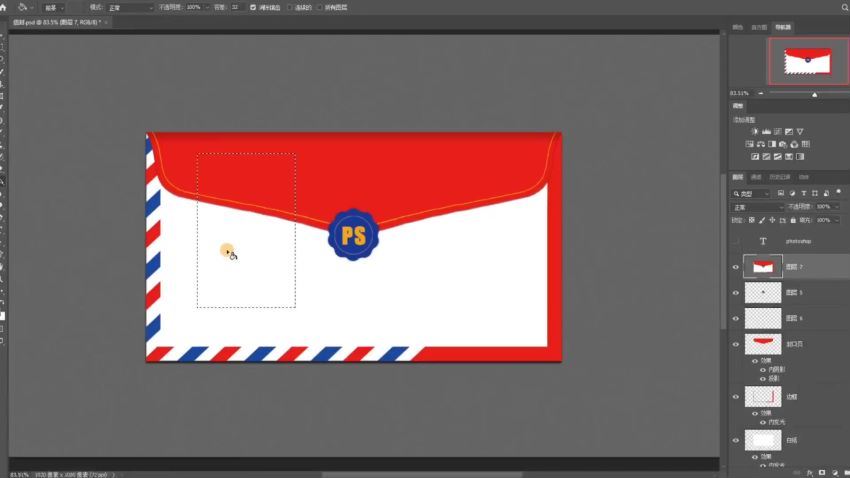Toggle the 内阴影 inner shadow effect visibility
850x478 pixels.
[x=763, y=370]
